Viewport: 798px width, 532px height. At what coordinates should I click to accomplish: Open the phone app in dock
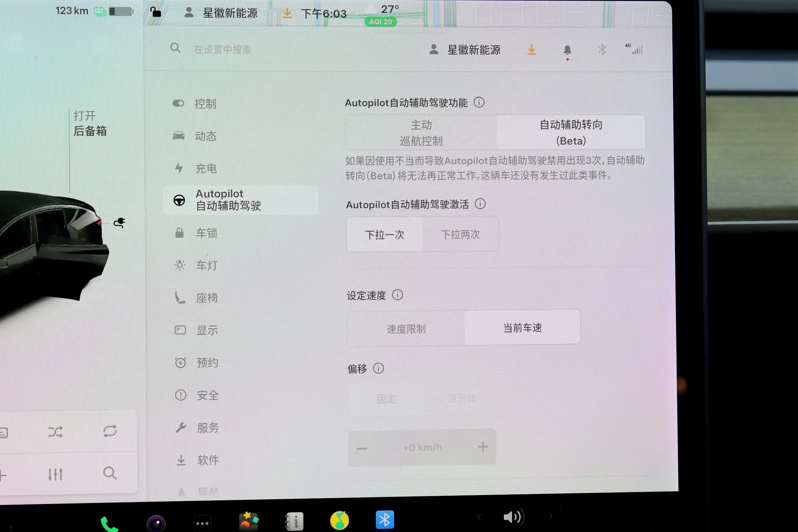pos(109,523)
